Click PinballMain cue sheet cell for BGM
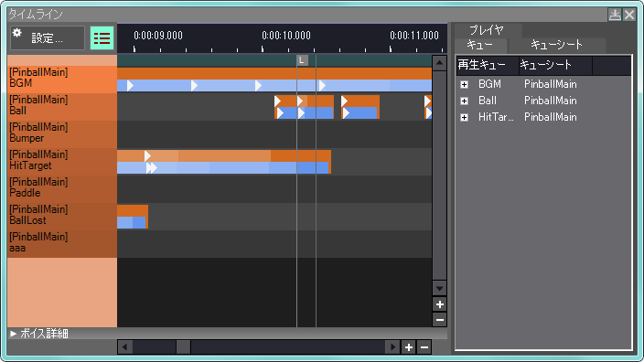This screenshot has height=362, width=644. click(x=551, y=84)
